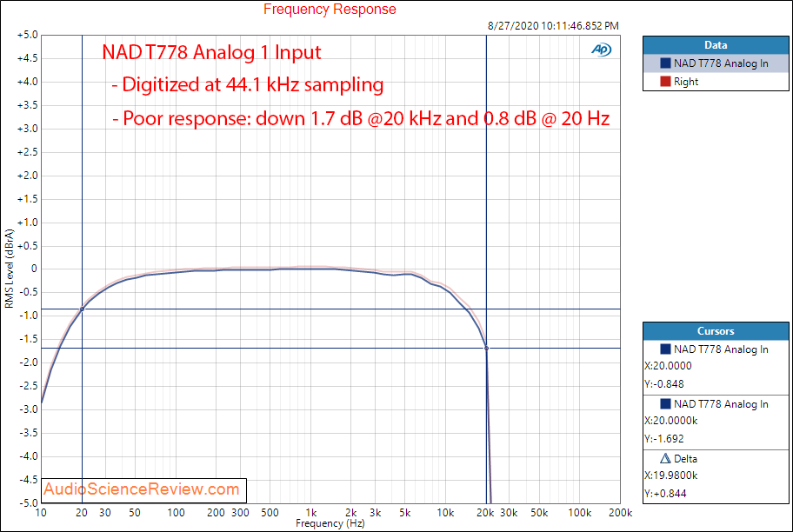Click the 200k tick on the frequency axis

point(621,513)
